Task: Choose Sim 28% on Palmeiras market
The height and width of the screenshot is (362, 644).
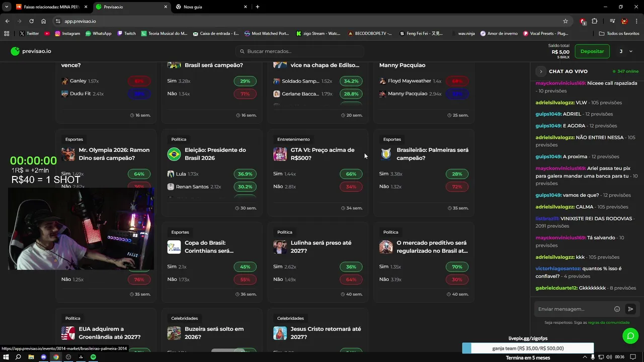Action: (457, 174)
